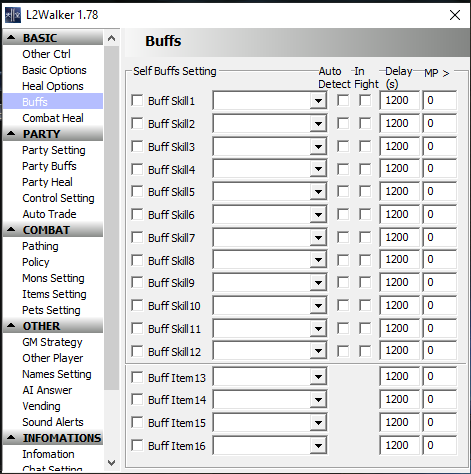Screen dimensions: 471x474
Task: Collapse the PARTY section arrow
Action: (11, 134)
